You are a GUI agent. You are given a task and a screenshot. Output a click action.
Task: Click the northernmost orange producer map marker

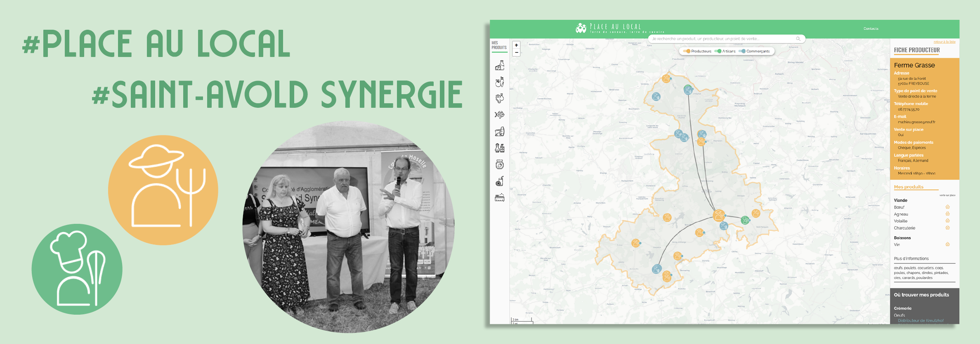666,78
